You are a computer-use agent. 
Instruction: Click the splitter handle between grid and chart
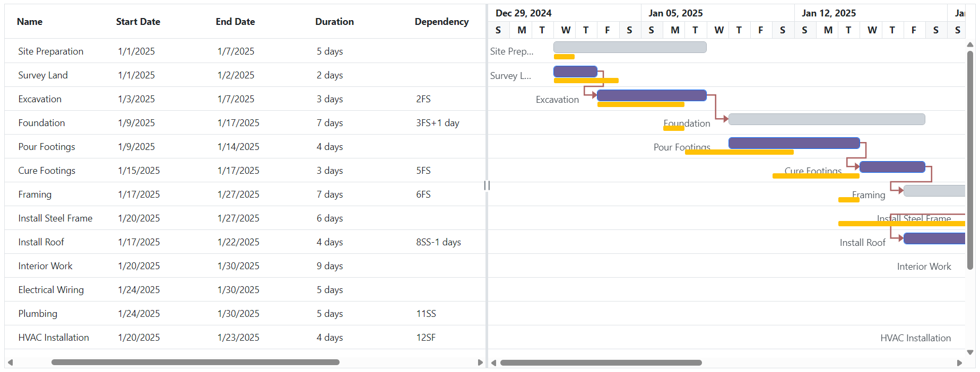point(487,185)
